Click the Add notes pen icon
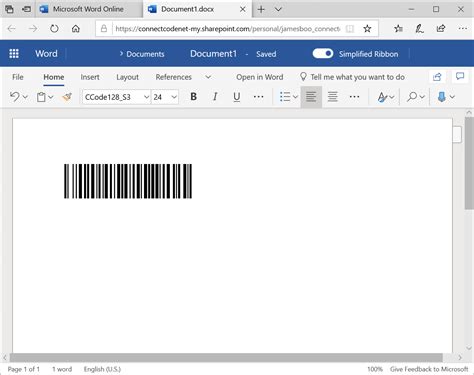 coord(419,29)
